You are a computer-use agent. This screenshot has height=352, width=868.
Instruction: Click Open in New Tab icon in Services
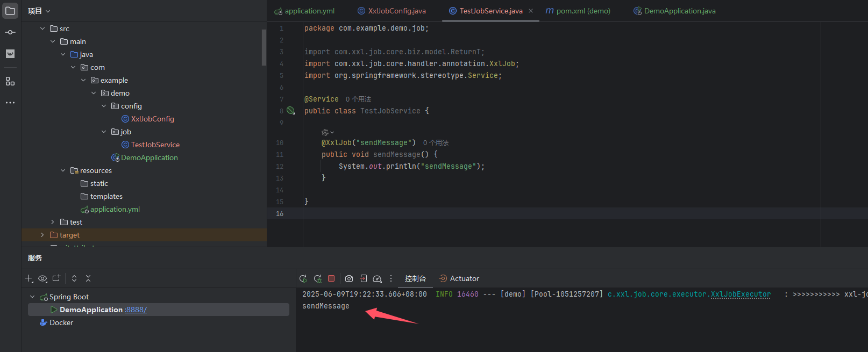pyautogui.click(x=56, y=278)
